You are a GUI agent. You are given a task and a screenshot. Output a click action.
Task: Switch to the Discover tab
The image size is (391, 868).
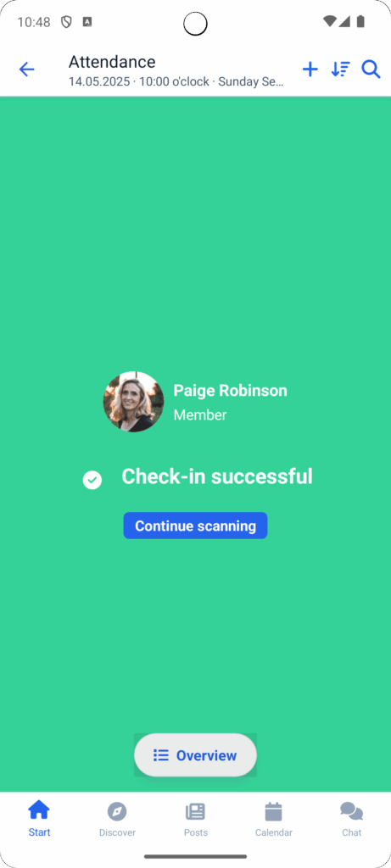(x=117, y=819)
